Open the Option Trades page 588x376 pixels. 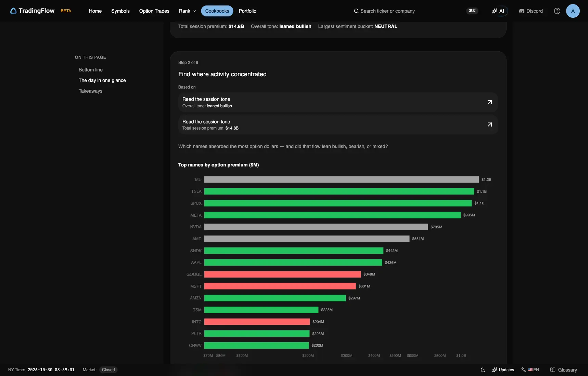tap(154, 11)
